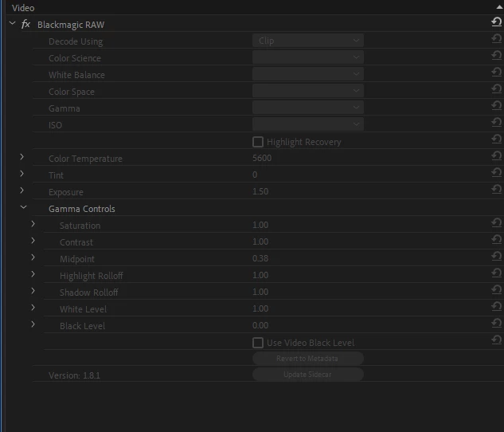Click the Black Level value 0.00
The height and width of the screenshot is (432, 504).
pos(260,325)
